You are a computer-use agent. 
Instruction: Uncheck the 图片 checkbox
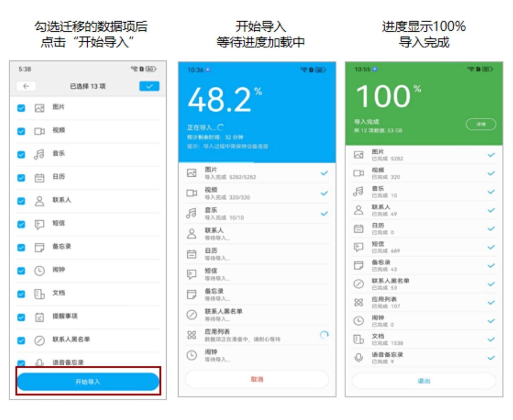point(21,108)
